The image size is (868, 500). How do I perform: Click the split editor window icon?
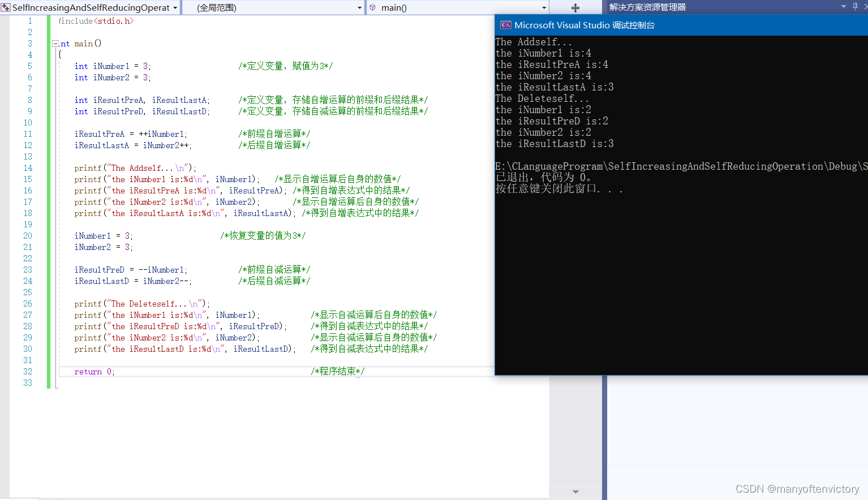[575, 8]
